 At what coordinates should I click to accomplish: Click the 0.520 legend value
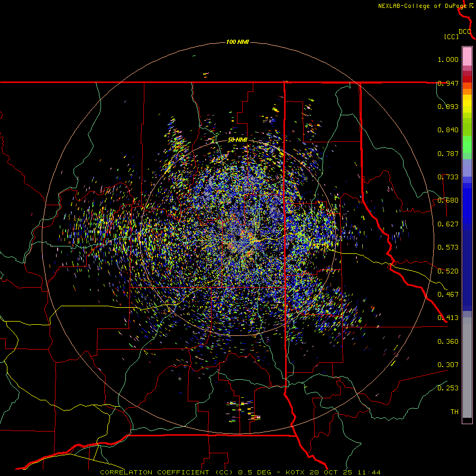pos(448,271)
